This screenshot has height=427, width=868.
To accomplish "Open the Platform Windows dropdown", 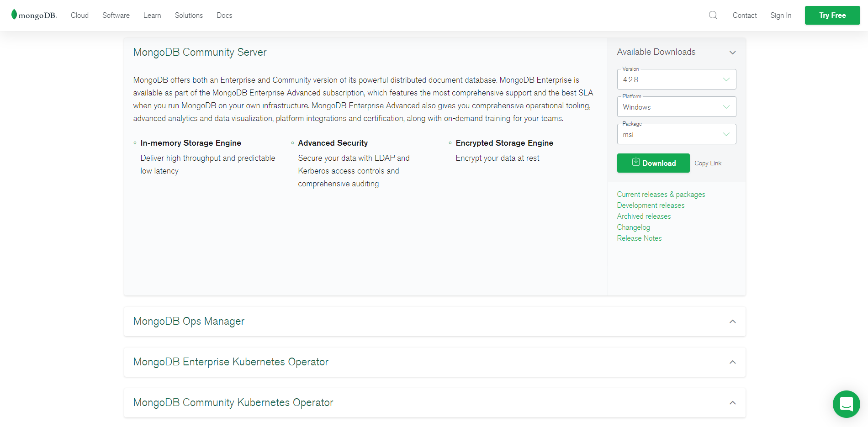I will (x=677, y=107).
